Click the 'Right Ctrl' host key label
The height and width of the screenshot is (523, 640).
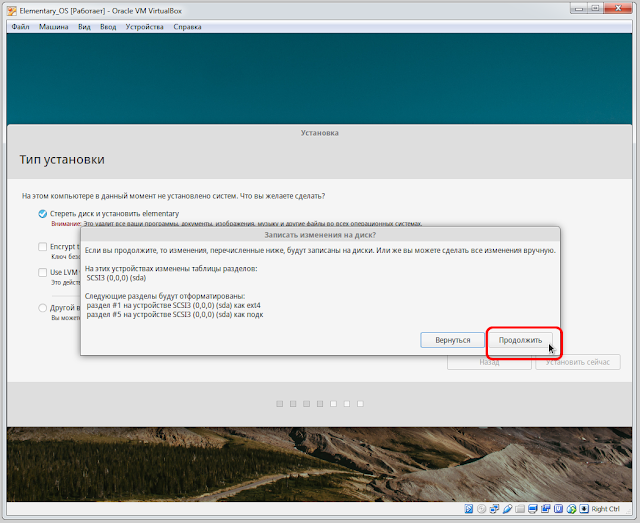click(x=606, y=509)
